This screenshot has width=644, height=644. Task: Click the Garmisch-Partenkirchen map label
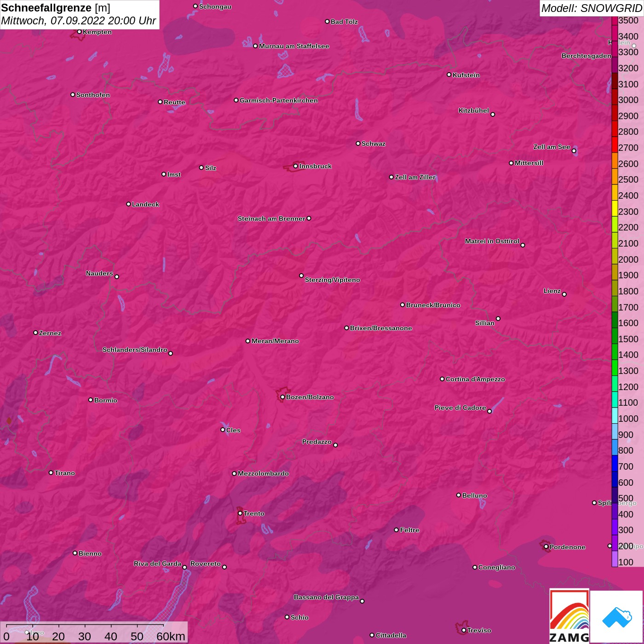tap(278, 100)
